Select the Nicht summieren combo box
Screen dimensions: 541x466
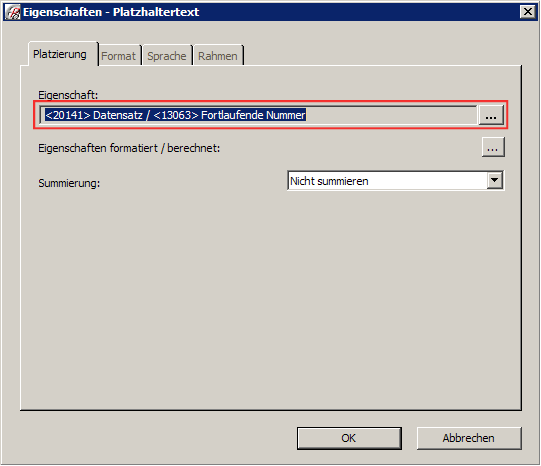coord(395,180)
